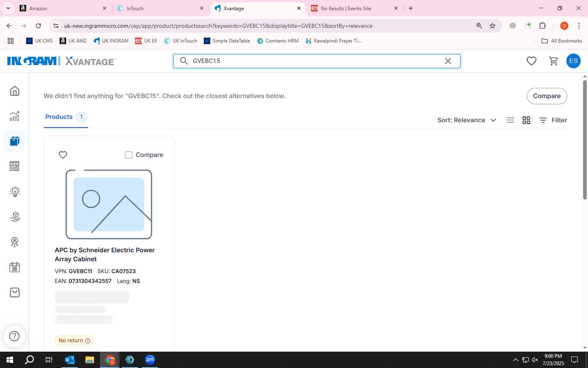
Task: Open the products box sidebar icon
Action: (x=15, y=141)
